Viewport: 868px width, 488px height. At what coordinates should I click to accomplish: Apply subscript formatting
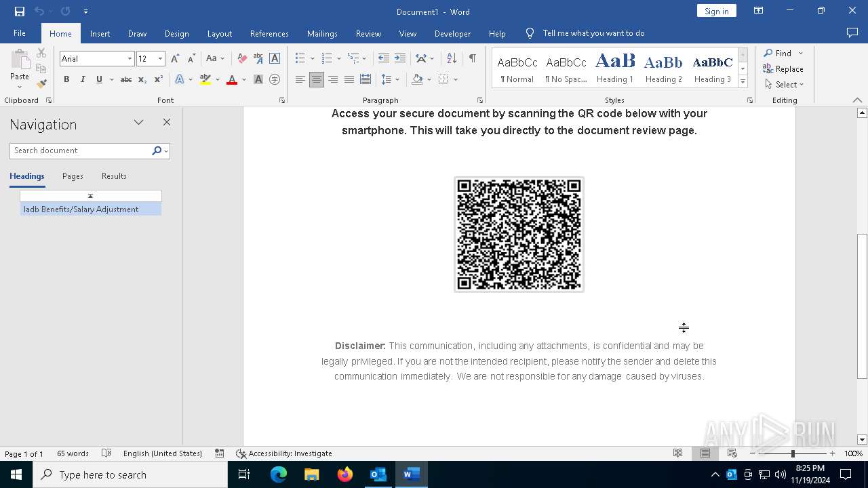(x=142, y=79)
